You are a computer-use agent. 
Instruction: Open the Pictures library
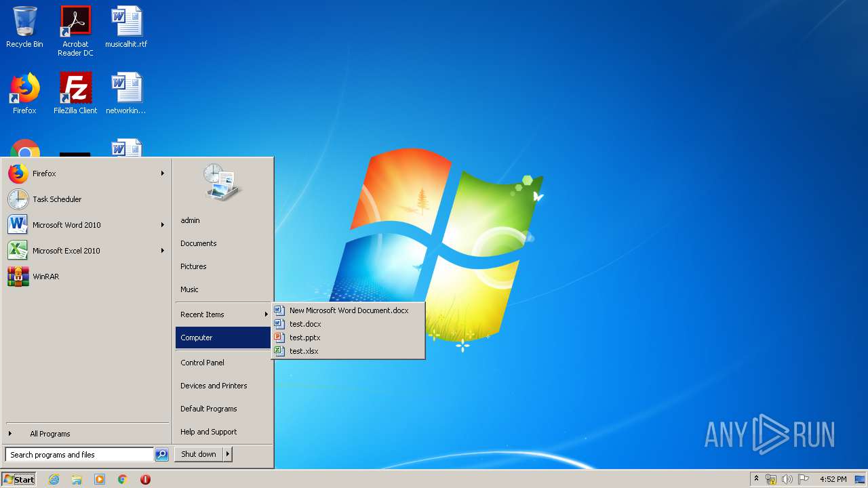point(222,266)
